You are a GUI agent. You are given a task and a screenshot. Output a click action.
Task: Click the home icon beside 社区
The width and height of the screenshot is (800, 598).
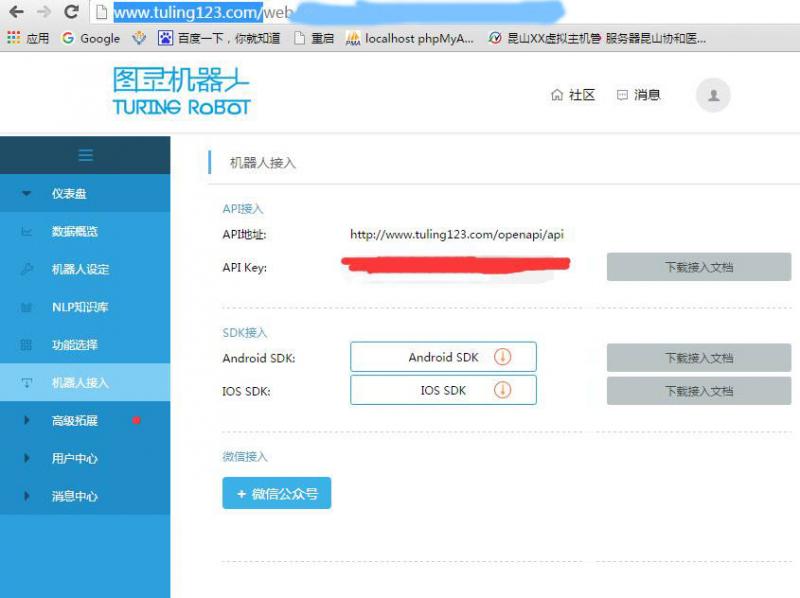coord(557,95)
